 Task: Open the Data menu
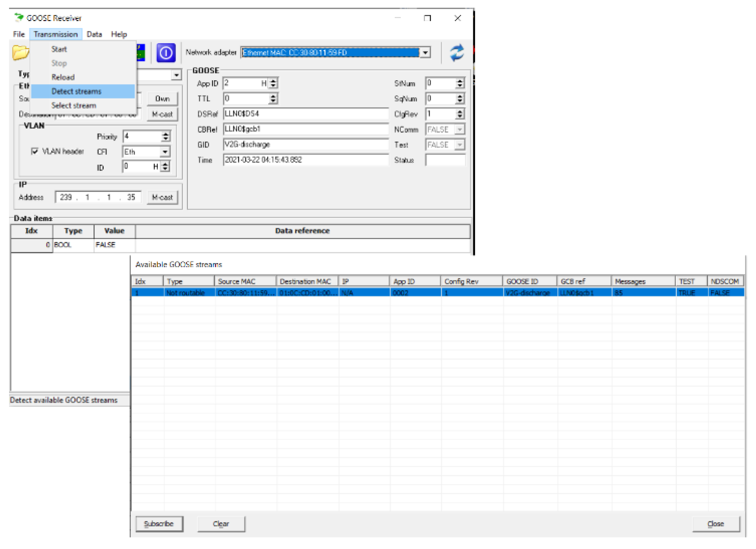(x=94, y=34)
